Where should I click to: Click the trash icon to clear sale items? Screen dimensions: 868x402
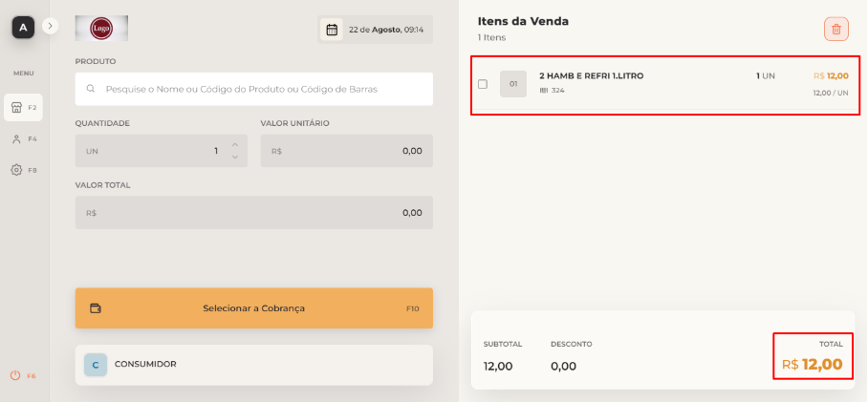(x=835, y=30)
